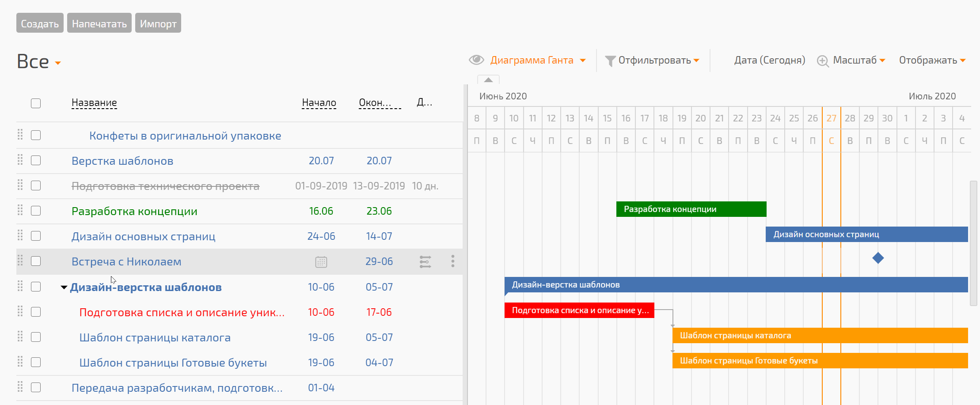Screen dimensions: 980x405
Task: Click the milestone diamond on the Gantt chart
Action: point(878,258)
